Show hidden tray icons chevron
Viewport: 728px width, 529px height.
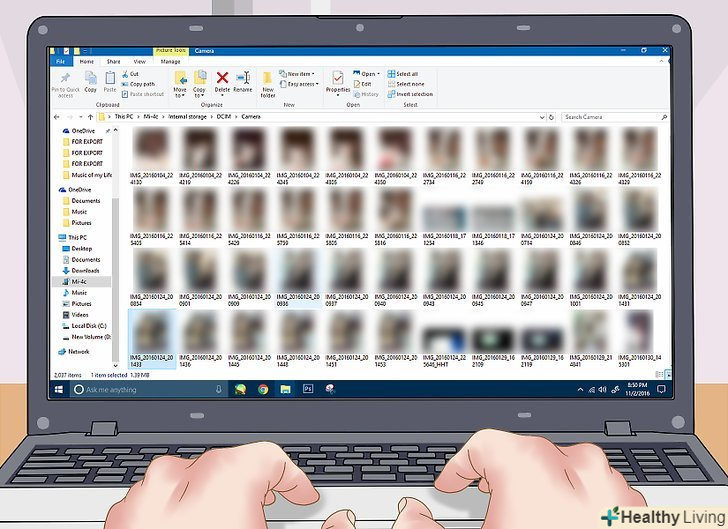pos(580,390)
